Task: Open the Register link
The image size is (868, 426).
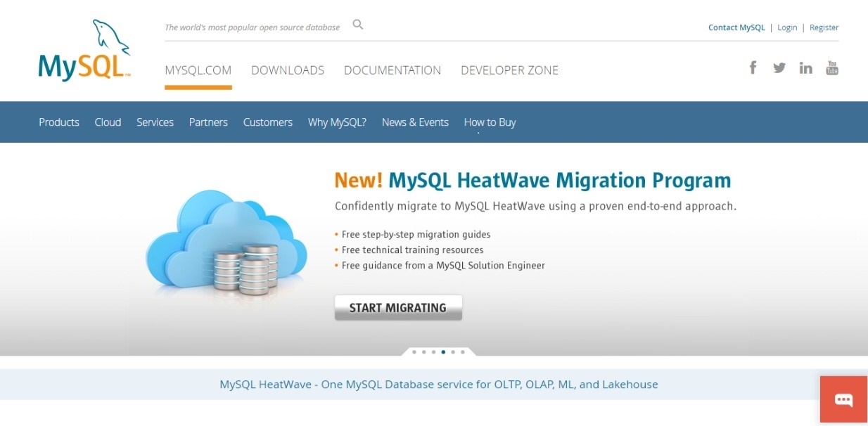Action: coord(824,27)
